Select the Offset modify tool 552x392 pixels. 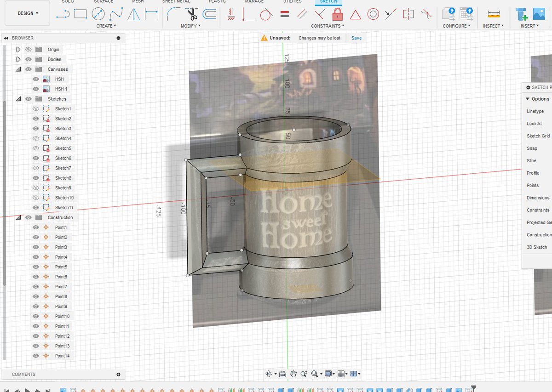pos(209,14)
